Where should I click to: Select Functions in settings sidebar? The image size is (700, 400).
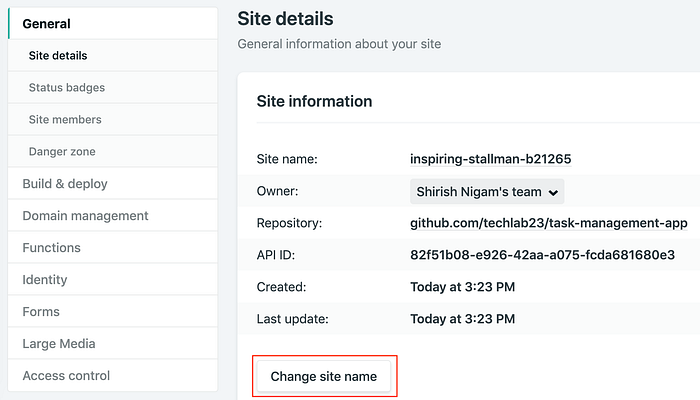[52, 247]
